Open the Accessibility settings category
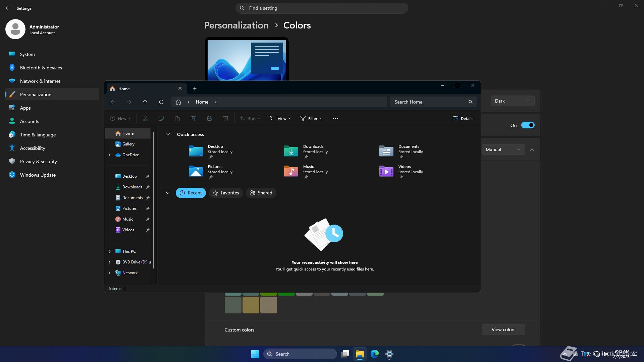The width and height of the screenshot is (644, 362). point(33,148)
